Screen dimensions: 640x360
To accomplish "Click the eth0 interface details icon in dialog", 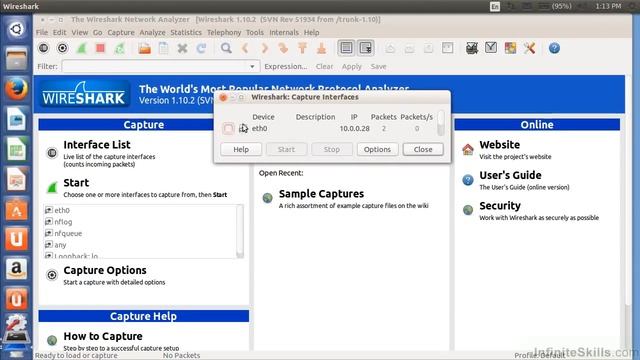I will 243,129.
